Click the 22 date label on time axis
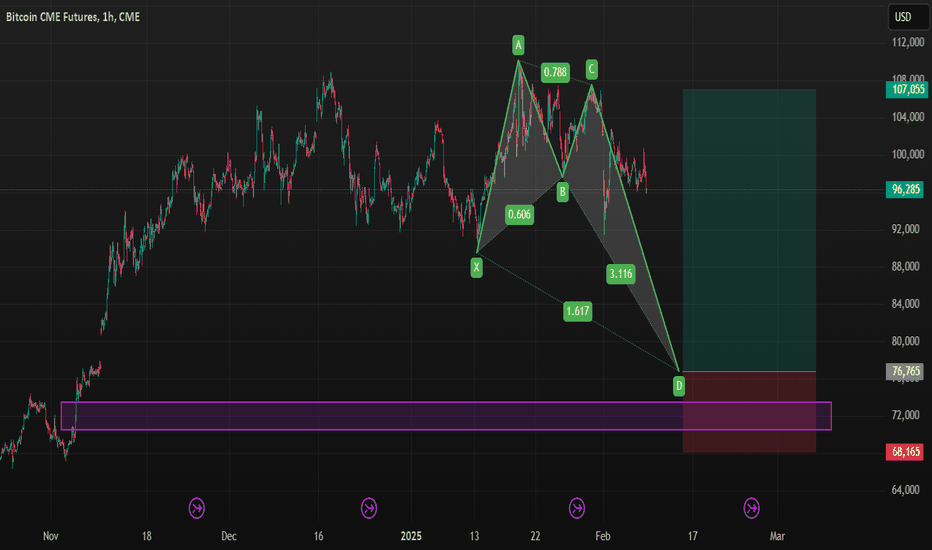This screenshot has height=550, width=932. 536,536
